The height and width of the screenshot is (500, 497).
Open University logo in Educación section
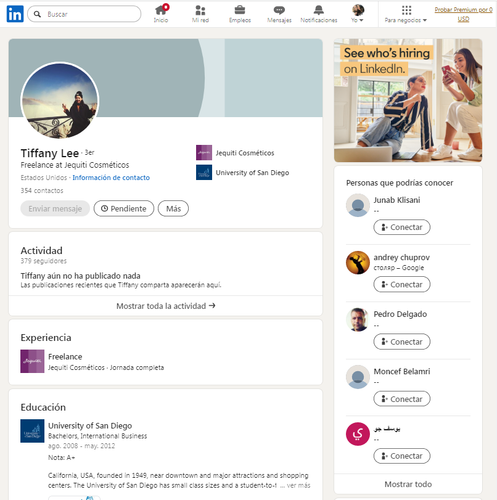coord(32,431)
